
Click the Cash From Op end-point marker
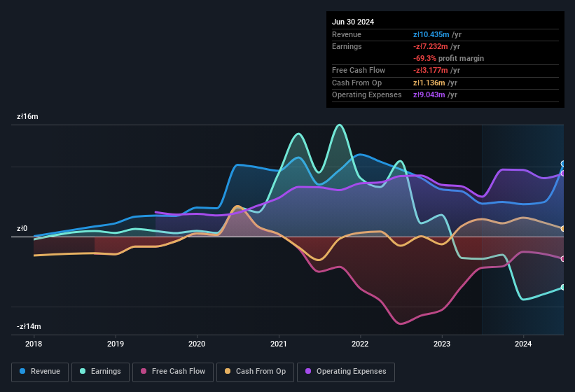point(563,229)
